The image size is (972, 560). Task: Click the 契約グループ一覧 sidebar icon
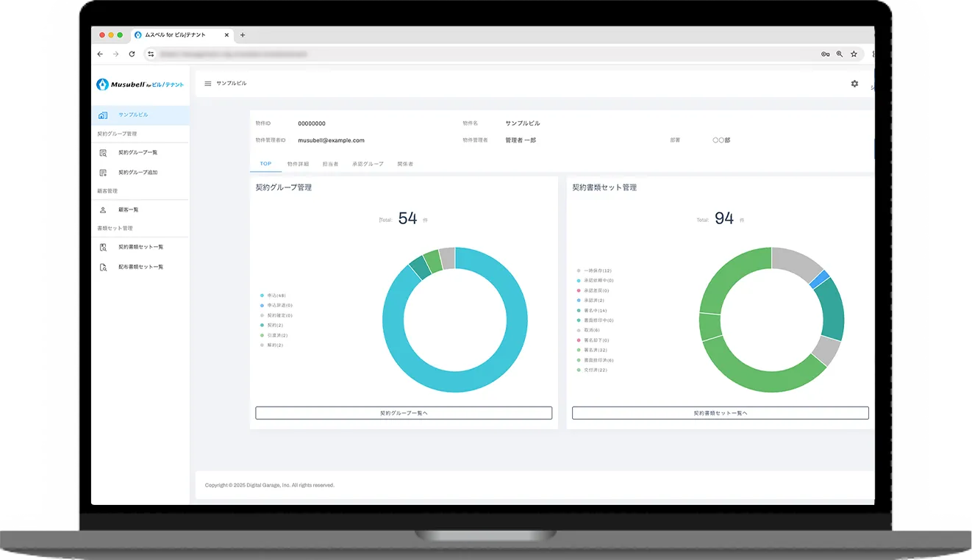(x=103, y=153)
